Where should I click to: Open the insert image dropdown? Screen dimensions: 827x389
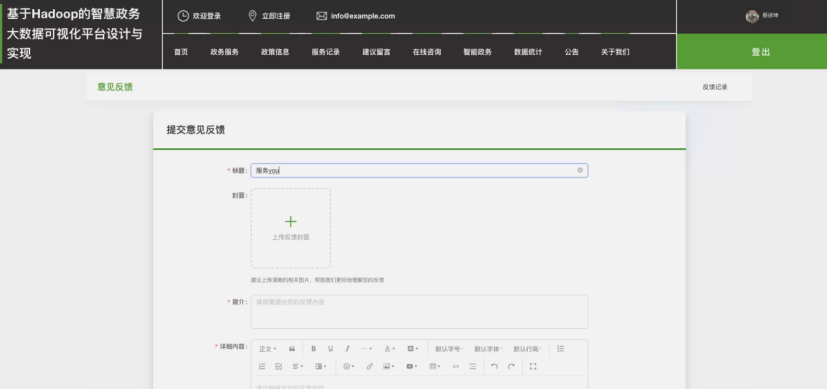pos(389,366)
